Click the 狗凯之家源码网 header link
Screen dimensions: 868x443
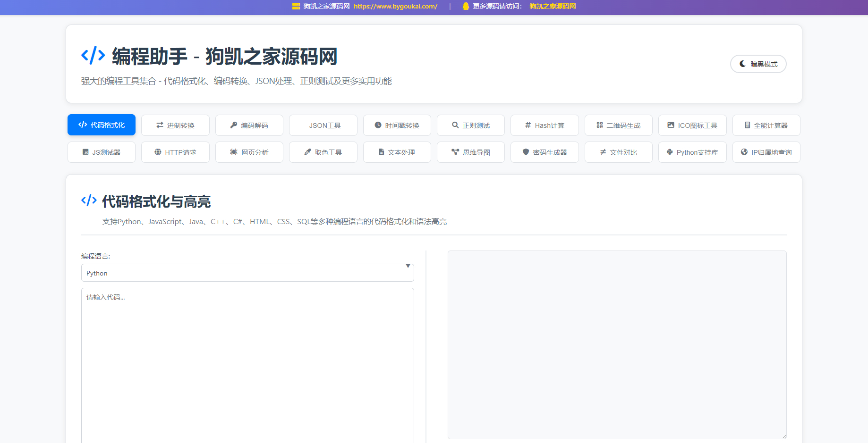pyautogui.click(x=553, y=7)
